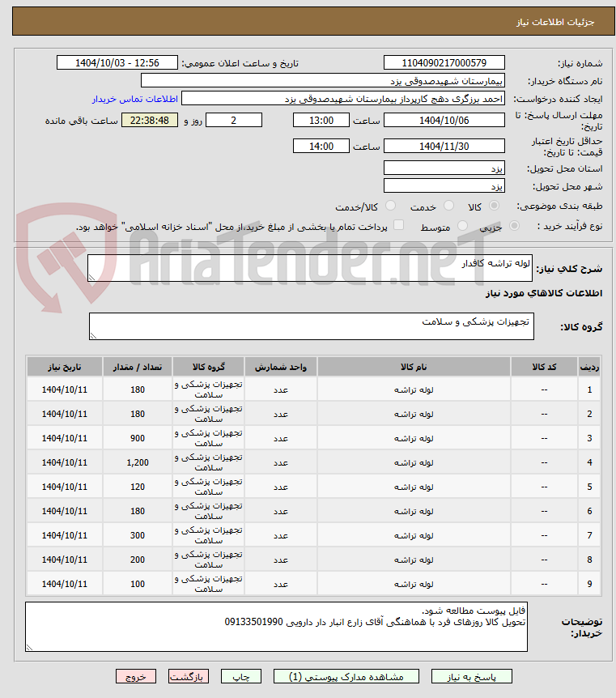Click the buyer notes text area
Image resolution: width=616 pixels, height=698 pixels.
coord(276,627)
